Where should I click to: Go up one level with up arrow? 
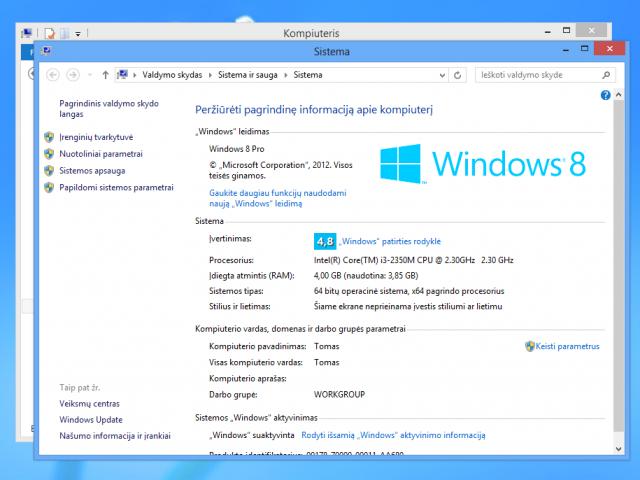click(x=105, y=75)
